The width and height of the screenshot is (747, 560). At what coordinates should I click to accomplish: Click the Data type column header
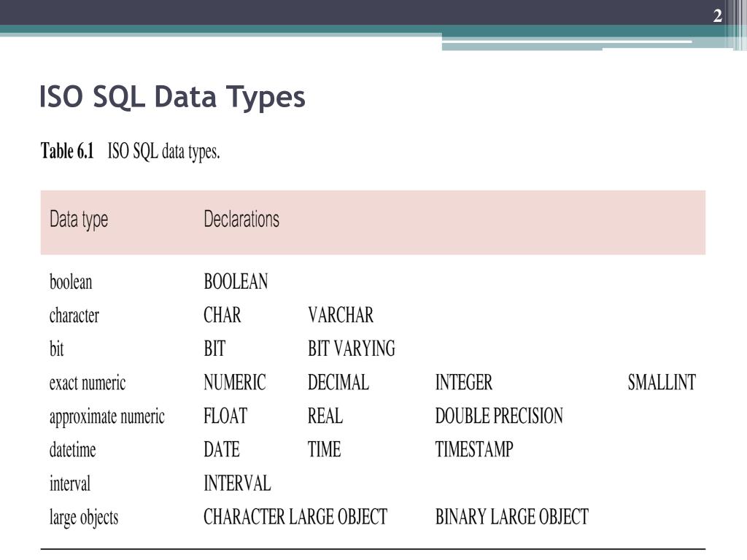pos(79,220)
